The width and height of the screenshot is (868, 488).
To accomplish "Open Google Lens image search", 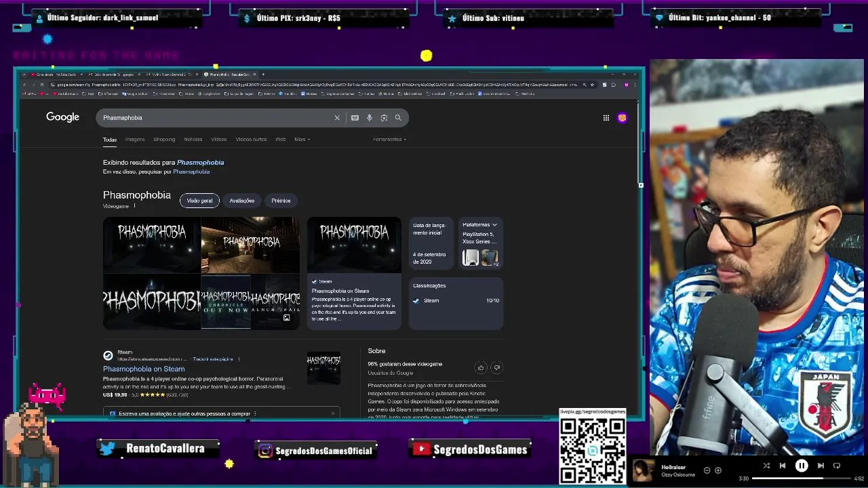I will (384, 118).
